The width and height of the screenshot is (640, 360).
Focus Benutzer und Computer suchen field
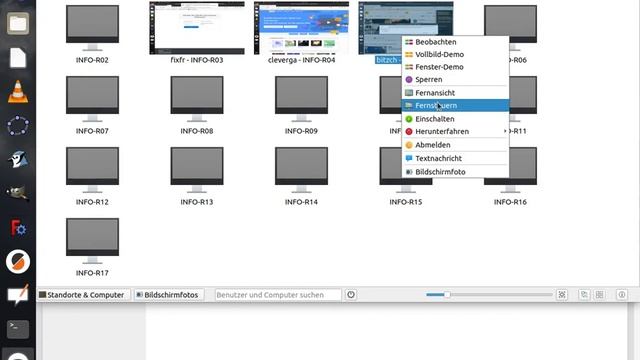278,295
